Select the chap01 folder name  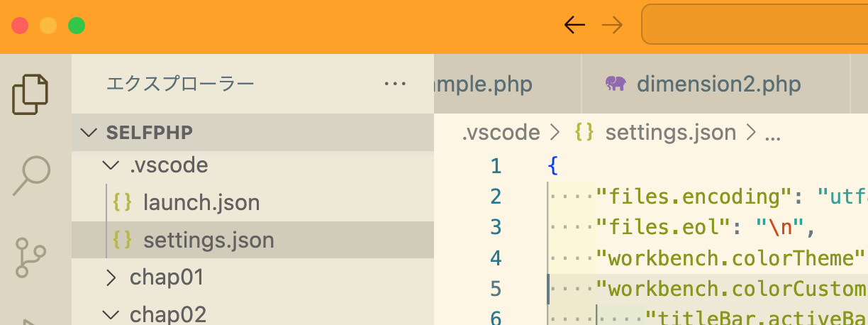[x=167, y=277]
